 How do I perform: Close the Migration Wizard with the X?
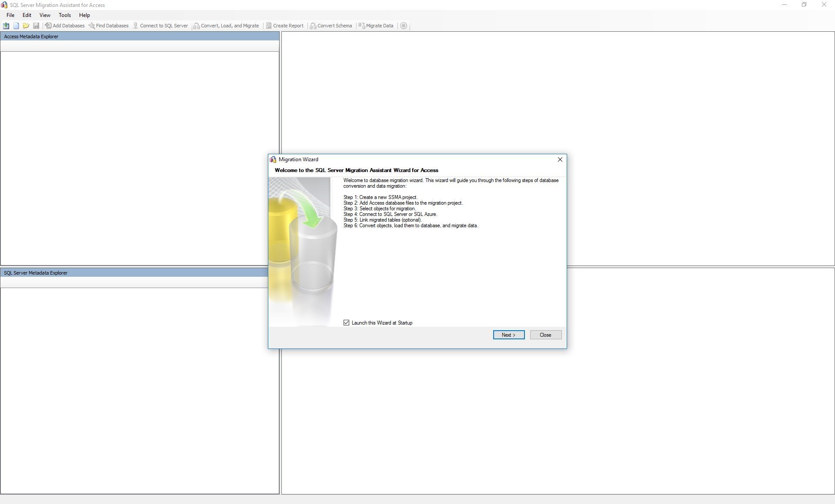pos(560,159)
